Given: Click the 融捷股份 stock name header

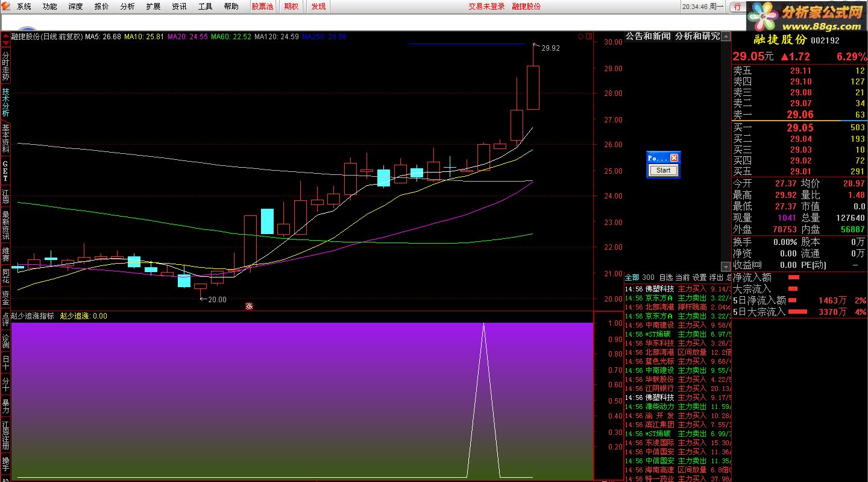Looking at the screenshot, I should coord(781,40).
